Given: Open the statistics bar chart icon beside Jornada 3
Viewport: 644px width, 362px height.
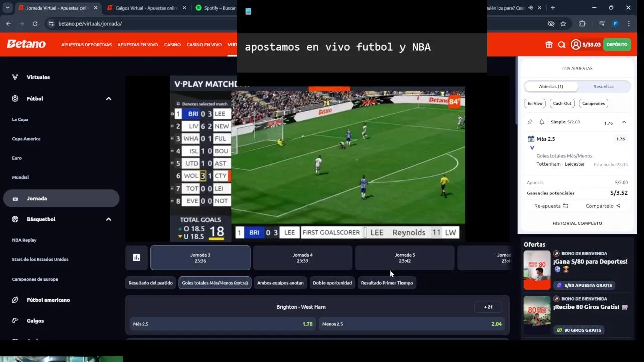Looking at the screenshot, I should [x=136, y=258].
